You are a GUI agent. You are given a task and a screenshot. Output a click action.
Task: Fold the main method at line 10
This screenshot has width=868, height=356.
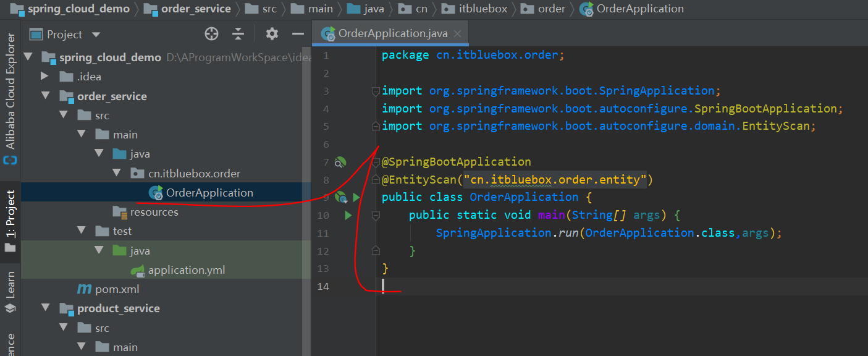tap(375, 216)
